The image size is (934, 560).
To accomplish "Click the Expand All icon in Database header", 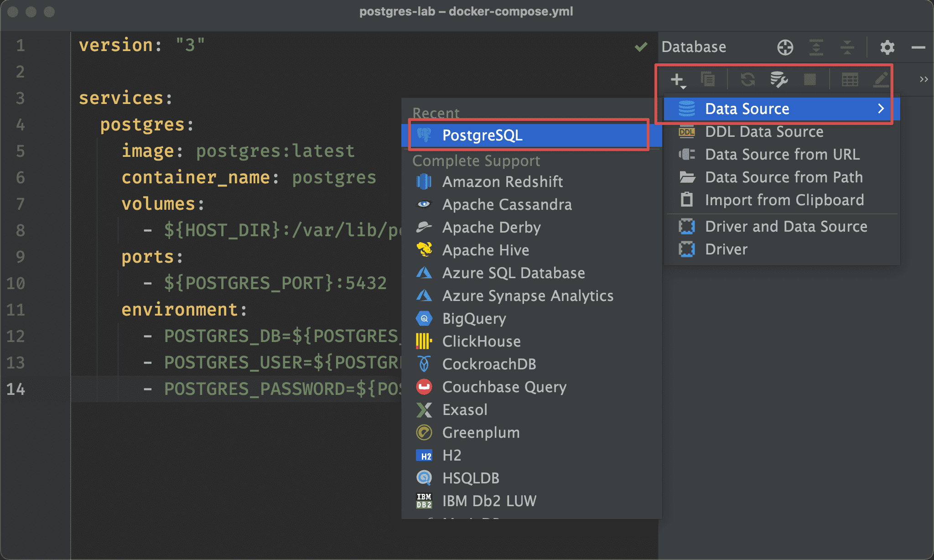I will coord(816,47).
